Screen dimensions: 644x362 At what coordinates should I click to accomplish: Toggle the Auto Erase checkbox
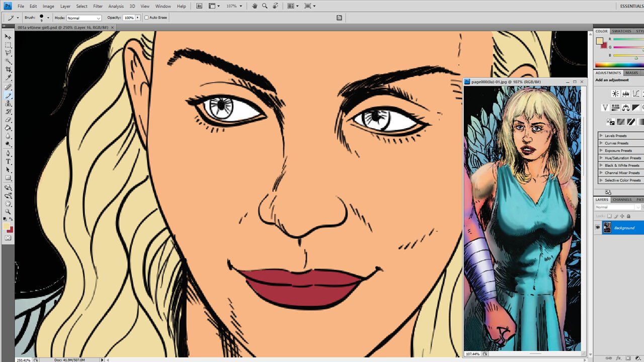[146, 18]
